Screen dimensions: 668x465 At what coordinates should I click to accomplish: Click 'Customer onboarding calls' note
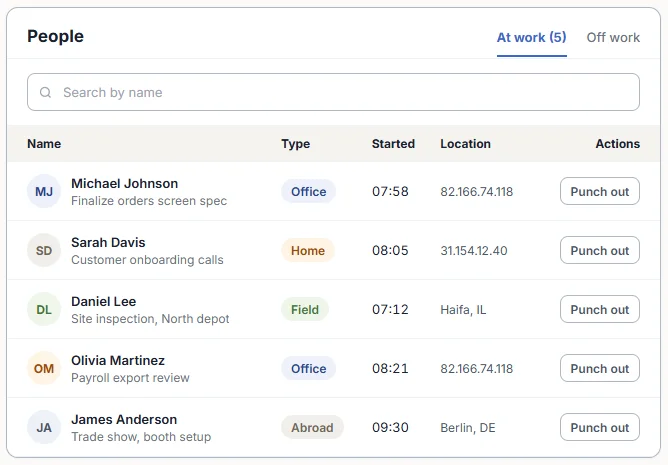[x=147, y=260]
